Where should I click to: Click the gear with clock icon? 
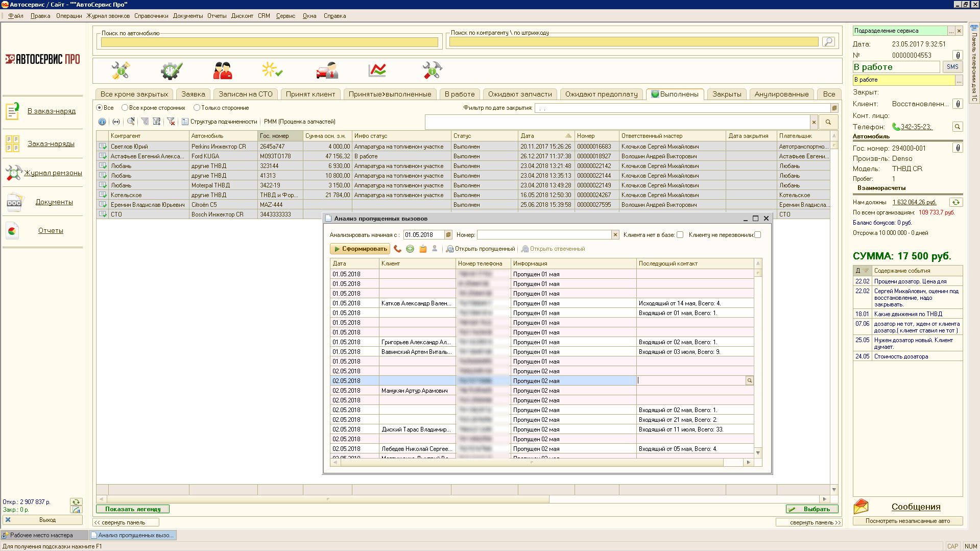pyautogui.click(x=171, y=70)
